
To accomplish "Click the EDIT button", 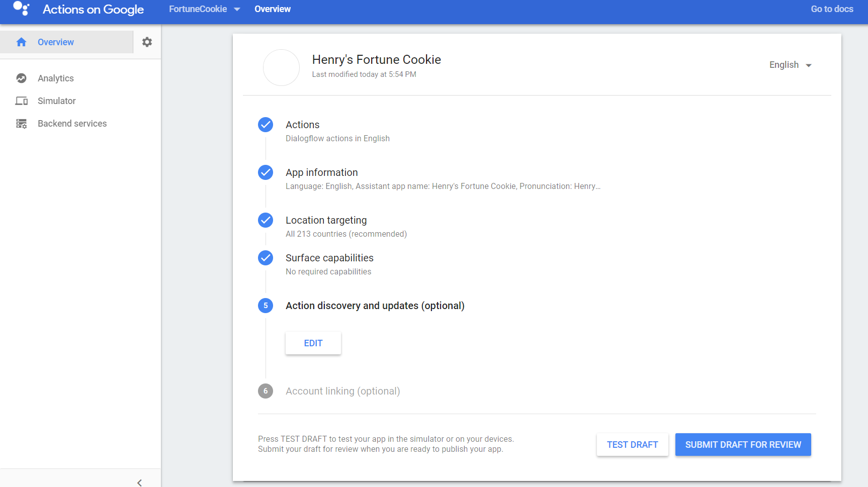I will [313, 343].
